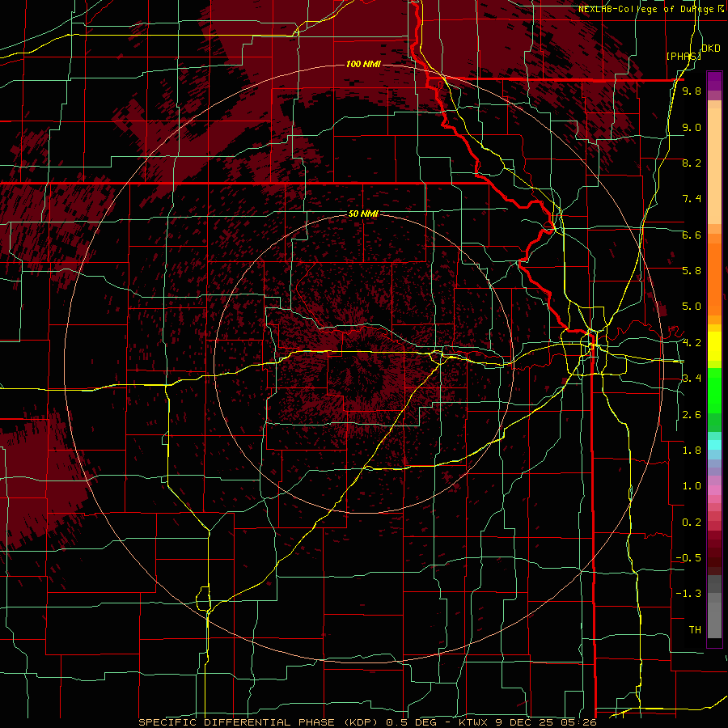
Task: Click the yellow segment of the color bar
Action: pos(714,346)
